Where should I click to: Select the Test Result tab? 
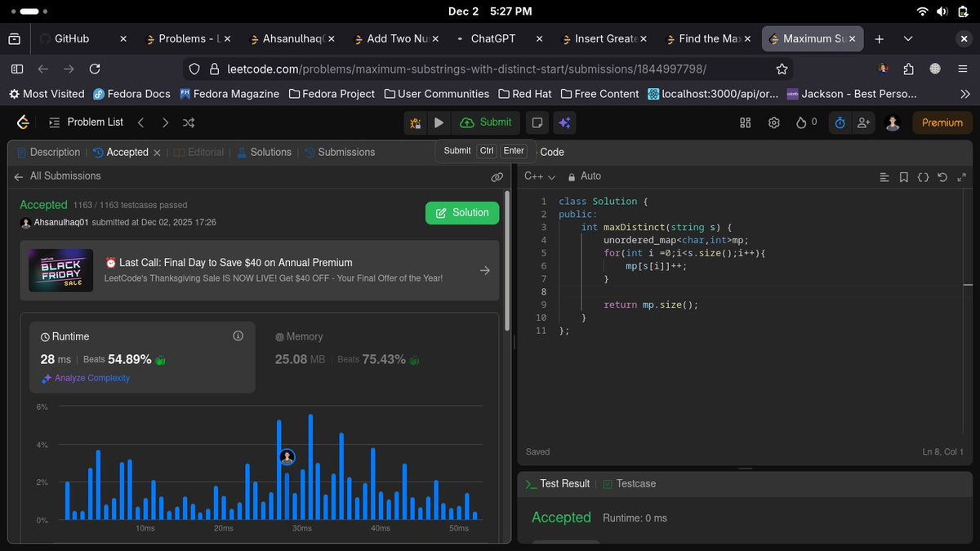pyautogui.click(x=557, y=483)
